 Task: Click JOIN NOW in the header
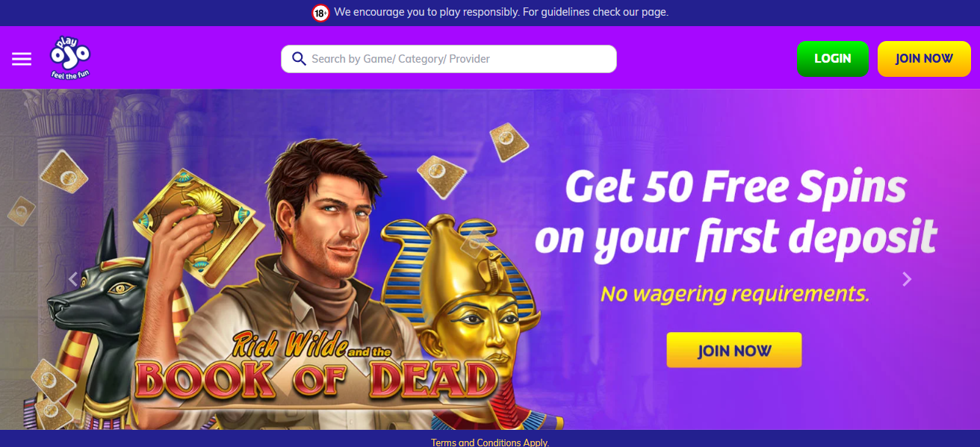(924, 59)
